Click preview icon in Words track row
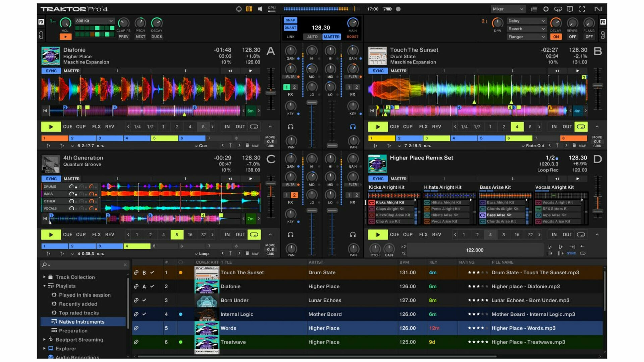Viewport: 644px width, 362px height. pos(136,328)
